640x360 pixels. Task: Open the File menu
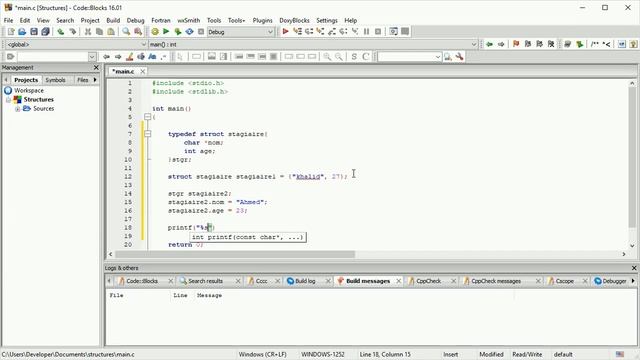click(x=8, y=20)
